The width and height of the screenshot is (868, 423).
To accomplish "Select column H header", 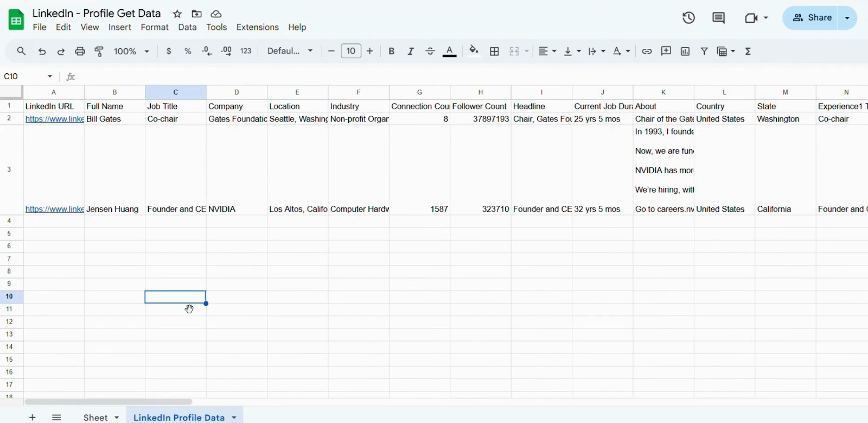I will pos(481,92).
